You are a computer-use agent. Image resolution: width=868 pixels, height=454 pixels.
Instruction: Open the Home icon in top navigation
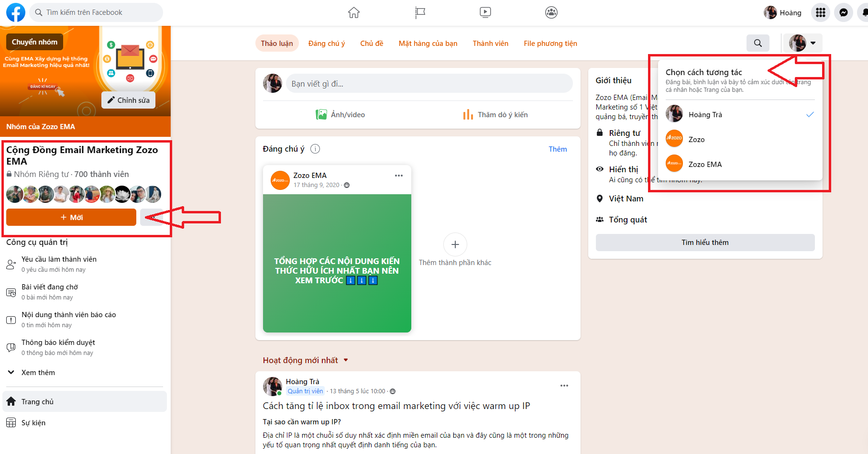click(354, 12)
